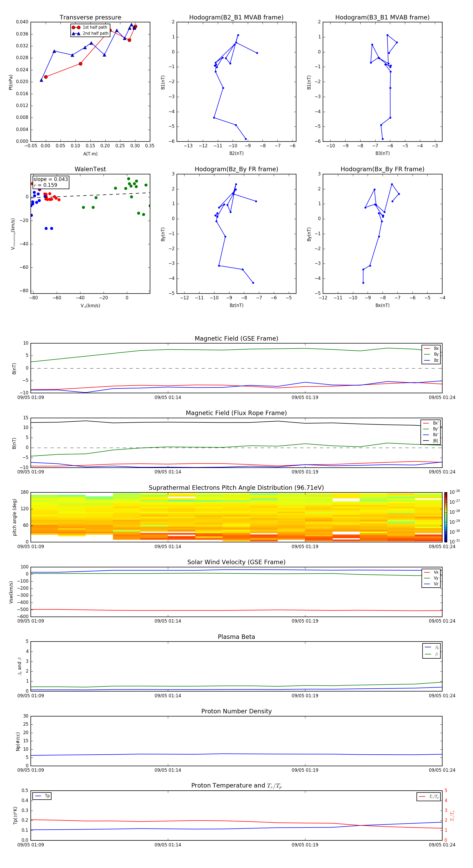Click "09/05 01:09" tick under GSE Magnetic Field panel

tap(31, 397)
